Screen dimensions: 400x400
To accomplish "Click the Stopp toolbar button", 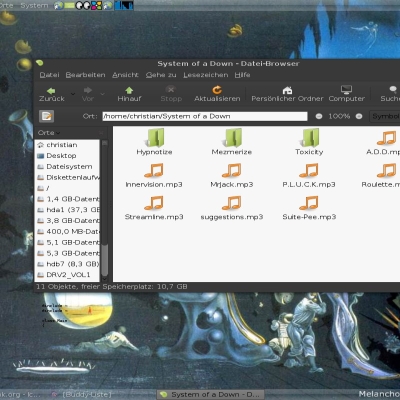I will (171, 94).
